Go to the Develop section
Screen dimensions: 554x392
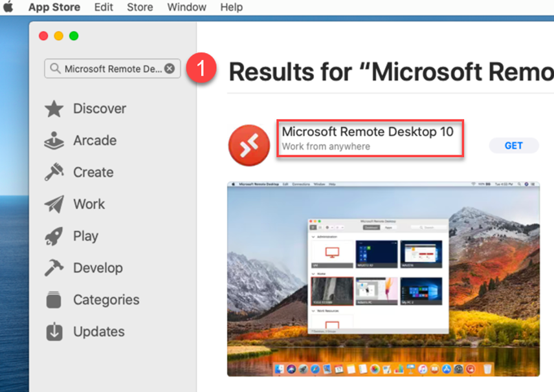coord(98,268)
